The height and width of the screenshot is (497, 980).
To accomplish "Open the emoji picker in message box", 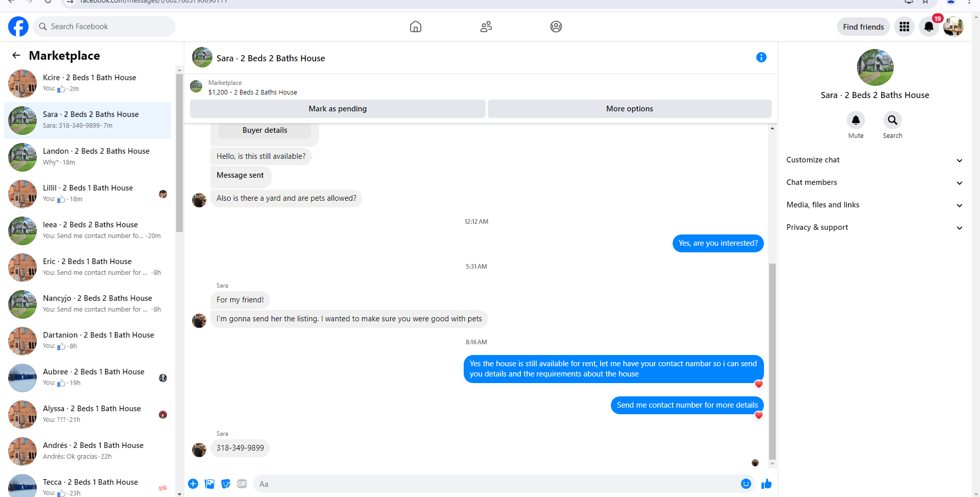I will click(746, 484).
